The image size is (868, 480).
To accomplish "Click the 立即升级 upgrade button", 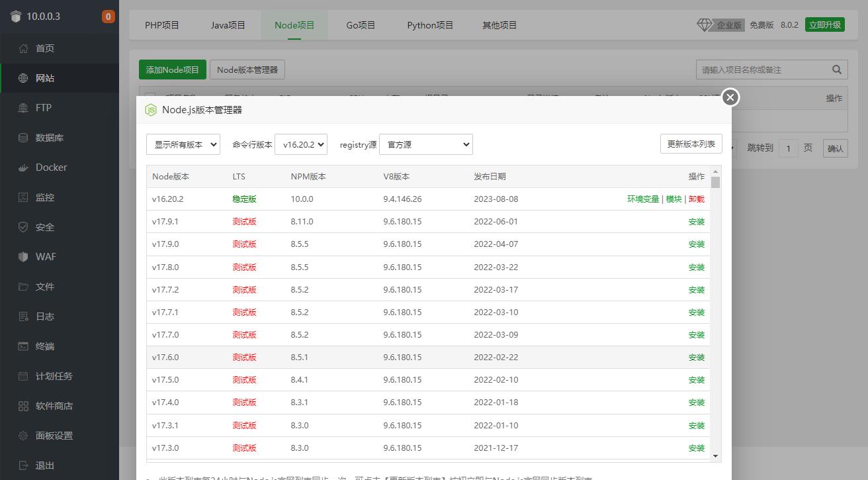I will [x=825, y=24].
